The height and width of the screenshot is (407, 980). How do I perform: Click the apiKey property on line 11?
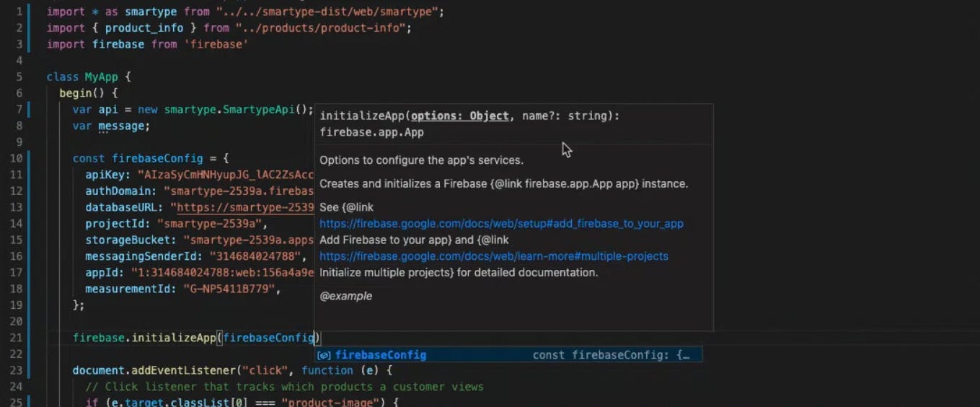(107, 175)
